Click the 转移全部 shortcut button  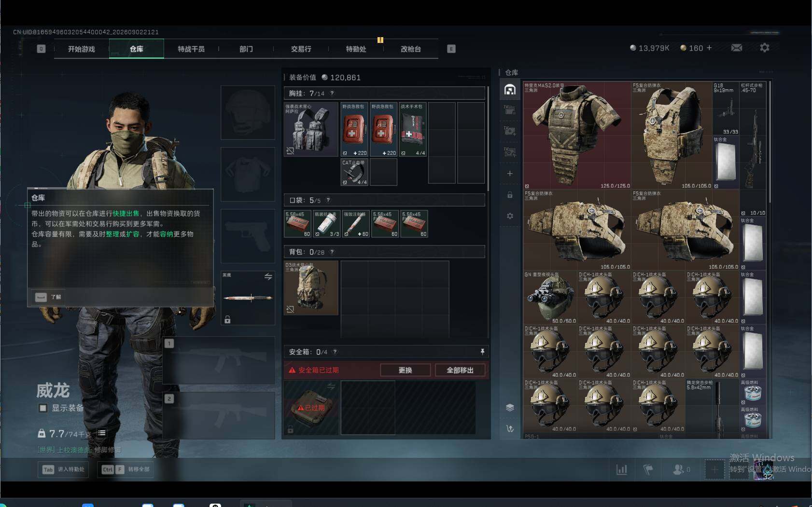pyautogui.click(x=126, y=469)
